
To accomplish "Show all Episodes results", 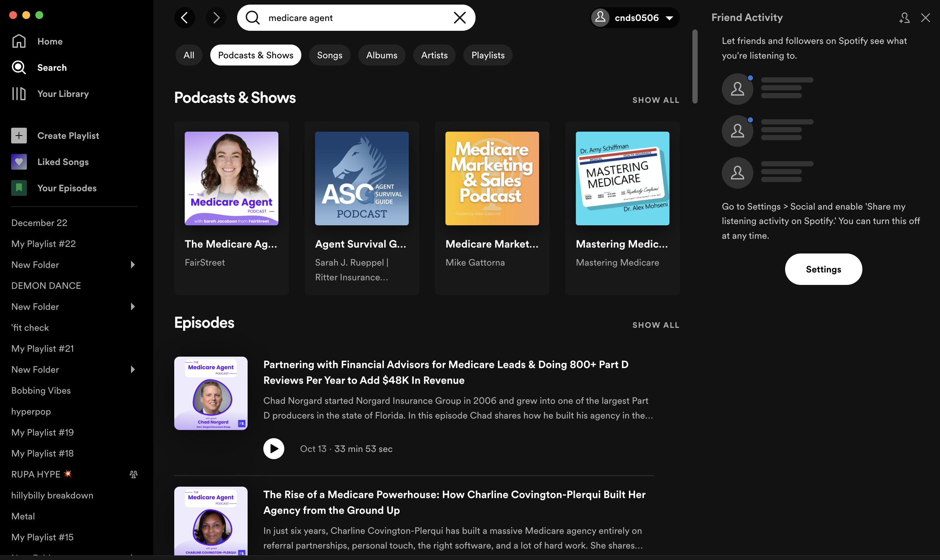I will point(656,325).
